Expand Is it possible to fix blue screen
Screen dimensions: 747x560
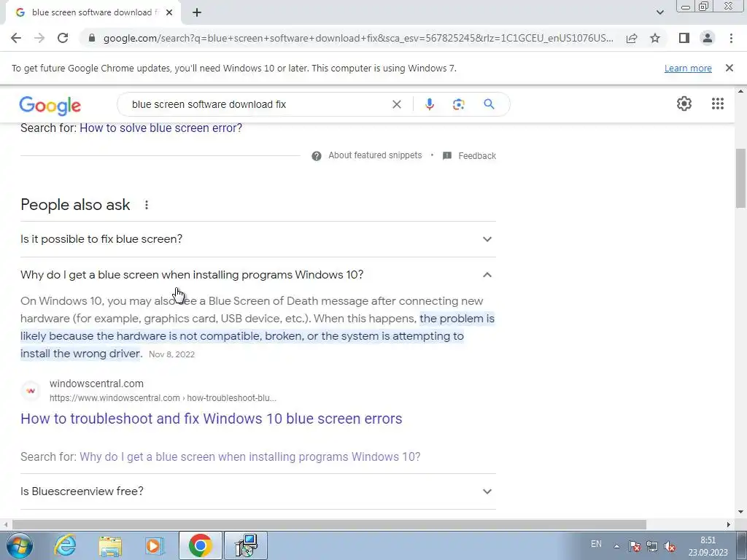tap(258, 239)
